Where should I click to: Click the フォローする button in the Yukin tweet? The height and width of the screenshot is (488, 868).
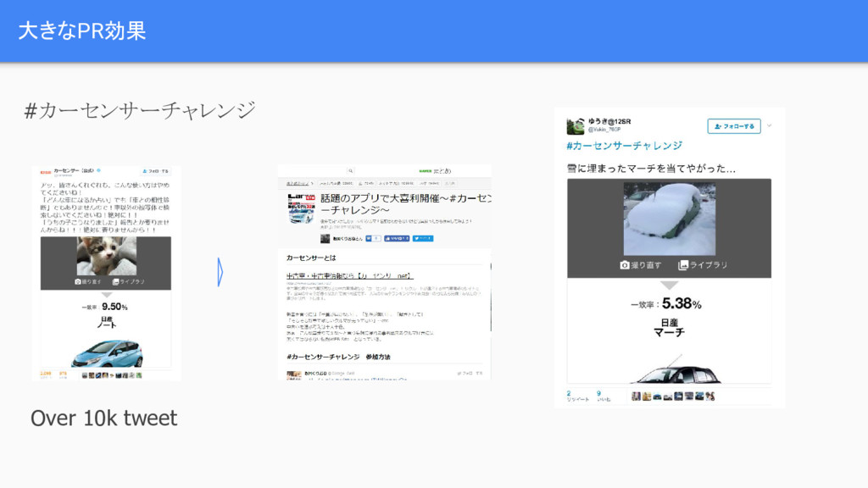(733, 126)
